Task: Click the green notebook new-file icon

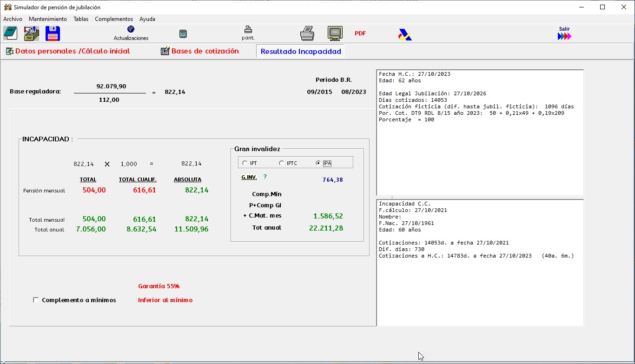Action: 10,33
